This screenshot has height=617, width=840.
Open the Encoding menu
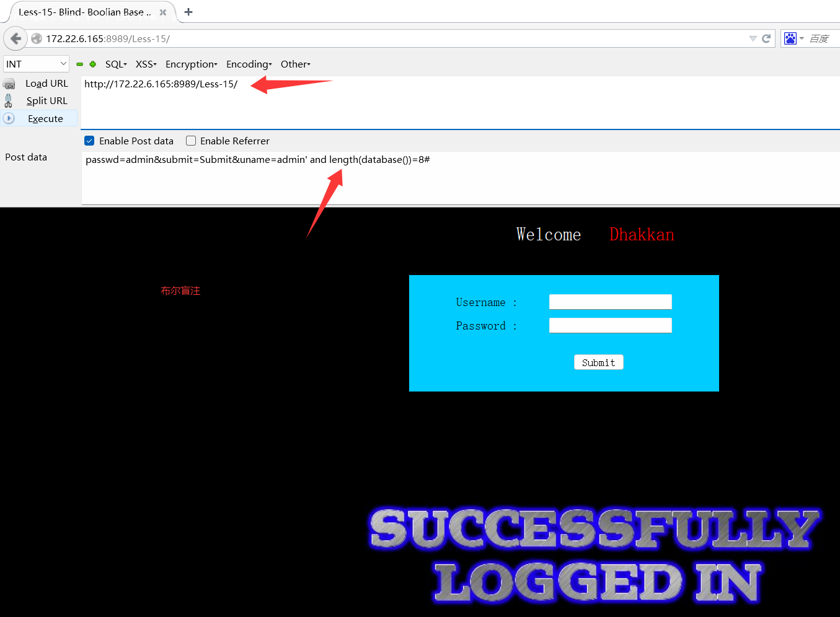[249, 64]
